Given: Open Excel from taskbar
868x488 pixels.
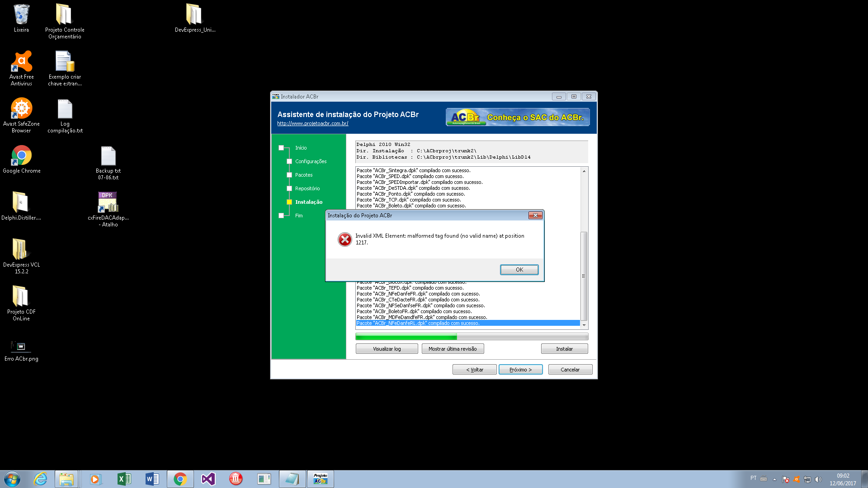Looking at the screenshot, I should tap(123, 479).
